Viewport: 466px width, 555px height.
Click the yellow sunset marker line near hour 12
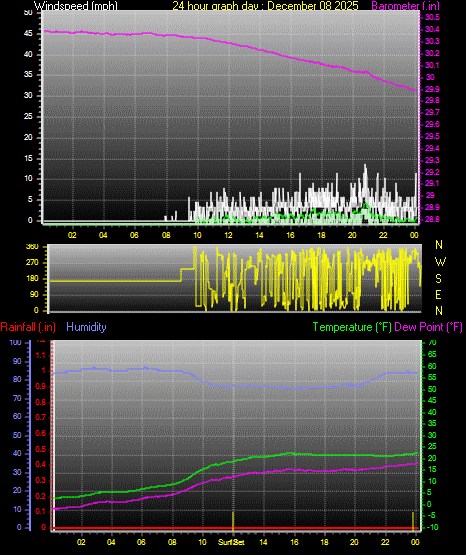[x=233, y=521]
